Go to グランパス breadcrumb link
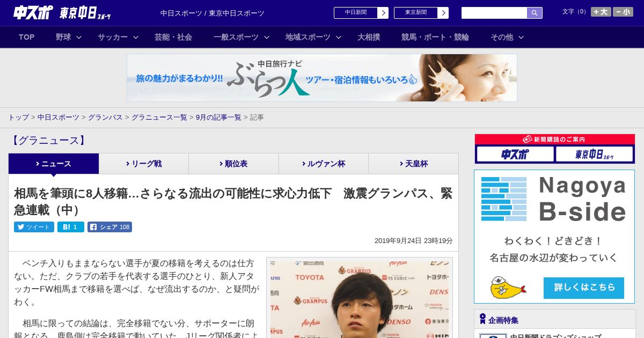 tap(105, 117)
